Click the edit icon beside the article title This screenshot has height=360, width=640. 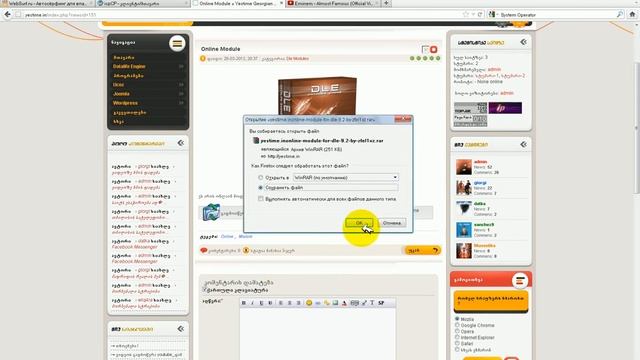(x=425, y=49)
